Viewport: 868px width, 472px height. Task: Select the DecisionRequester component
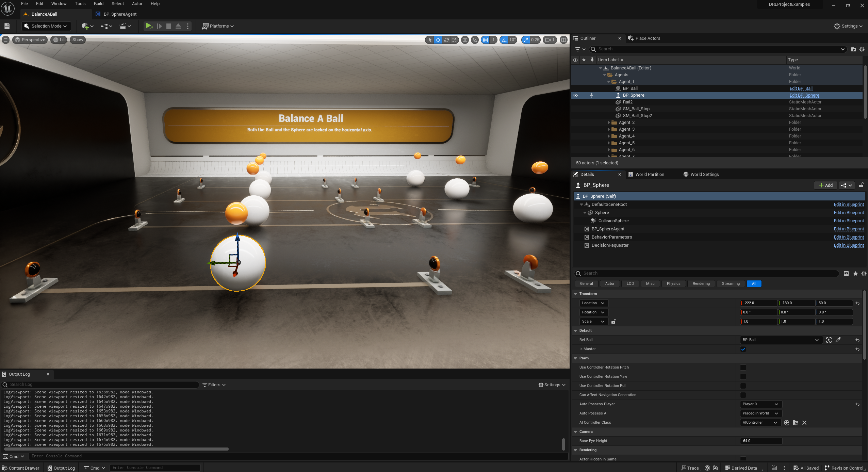[610, 245]
